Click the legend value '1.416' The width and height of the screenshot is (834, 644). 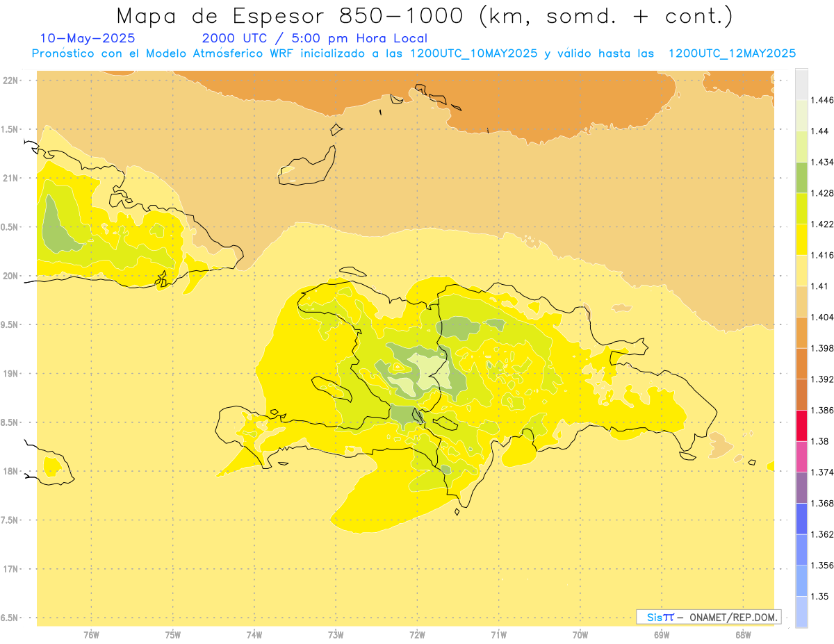pyautogui.click(x=822, y=255)
